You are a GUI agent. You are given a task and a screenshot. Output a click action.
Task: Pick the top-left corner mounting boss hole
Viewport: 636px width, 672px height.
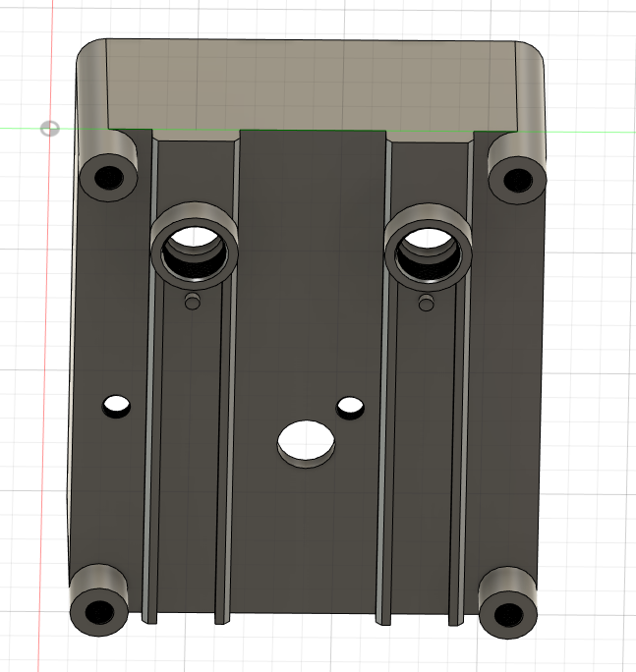pyautogui.click(x=109, y=178)
